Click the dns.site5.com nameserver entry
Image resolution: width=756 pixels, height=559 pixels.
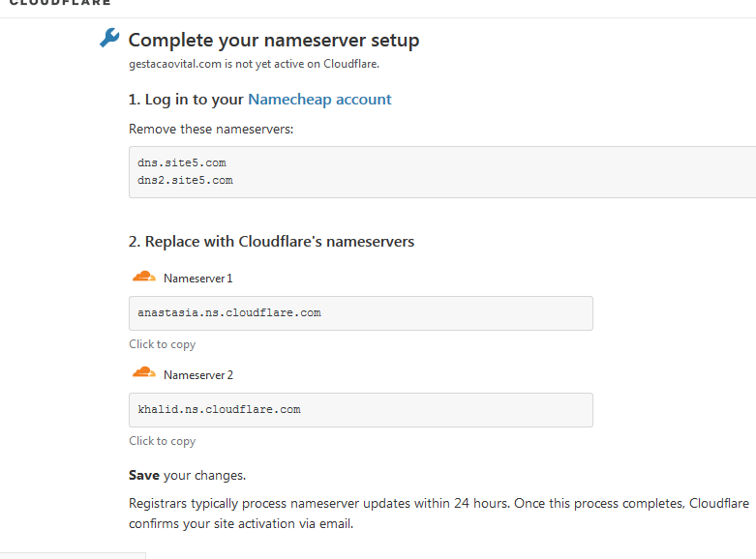(182, 162)
